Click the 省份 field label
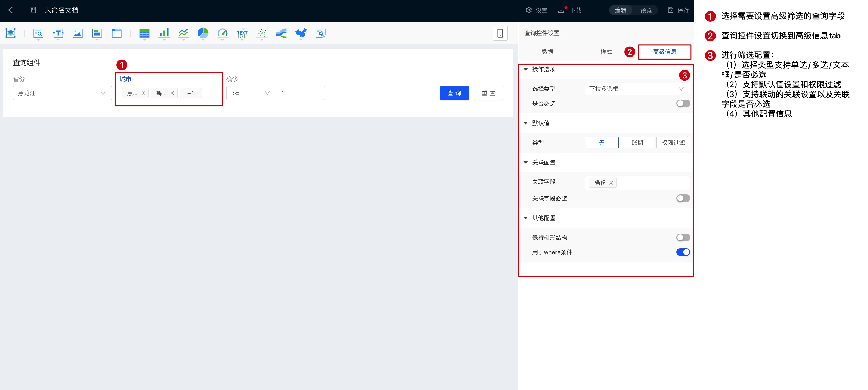The width and height of the screenshot is (868, 390). (x=19, y=79)
